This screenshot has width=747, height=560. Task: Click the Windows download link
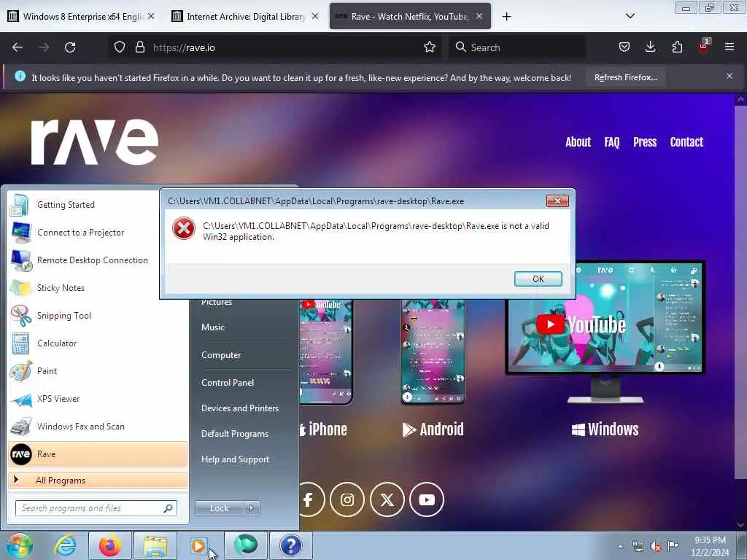click(x=605, y=429)
